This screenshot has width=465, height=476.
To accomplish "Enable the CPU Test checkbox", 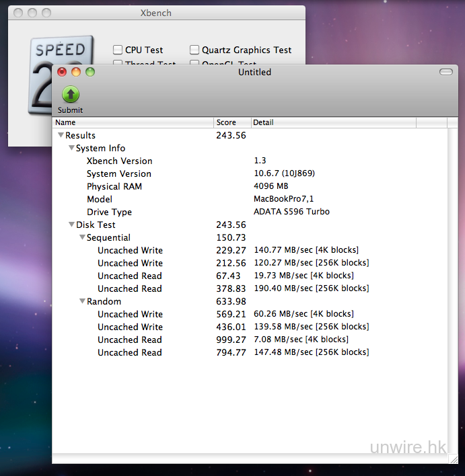I will (x=118, y=50).
